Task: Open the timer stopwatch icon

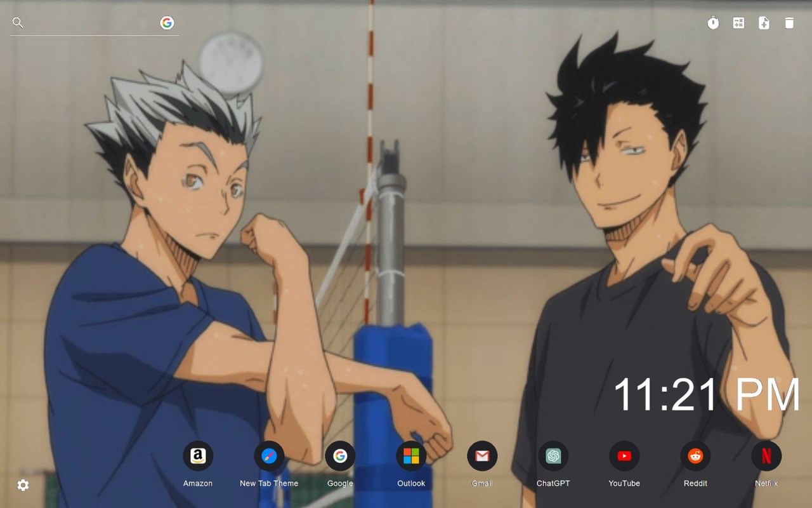Action: [x=713, y=23]
